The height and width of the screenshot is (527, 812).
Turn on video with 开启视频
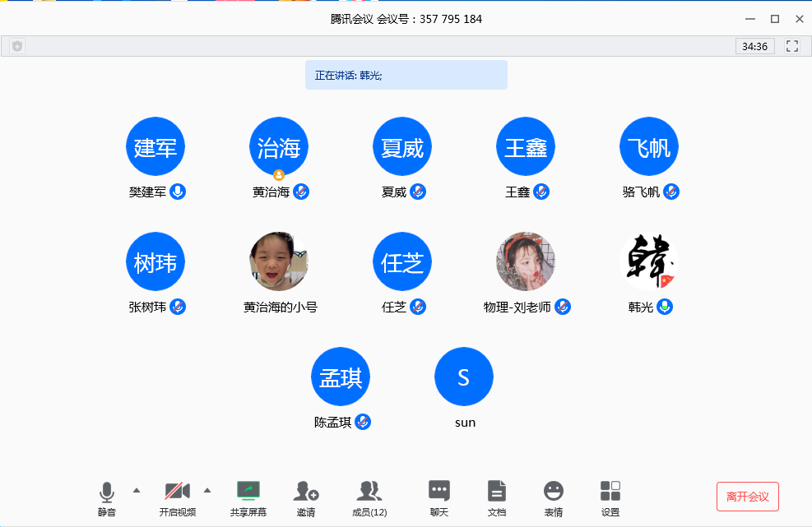(x=178, y=498)
